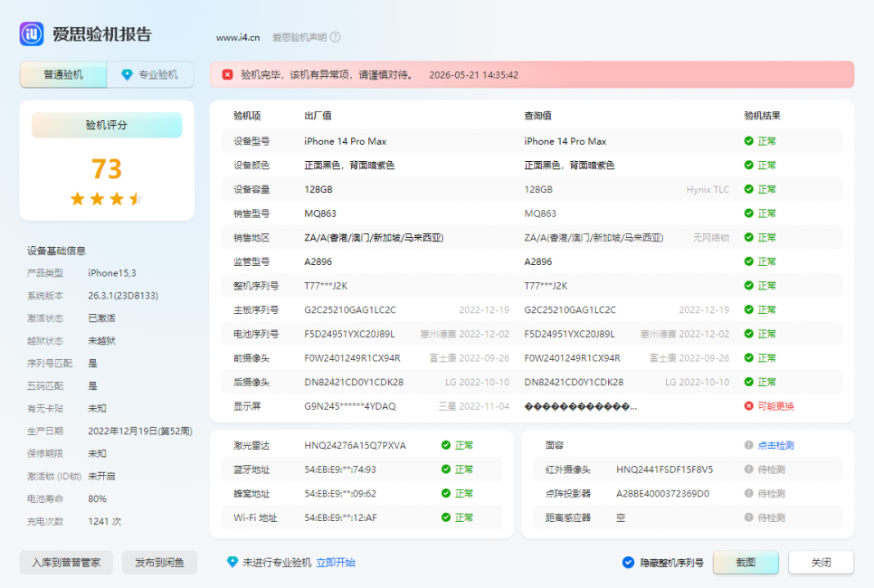Click green check icon in 前摄像头 row
Viewport: 874px width, 588px height.
tap(748, 358)
